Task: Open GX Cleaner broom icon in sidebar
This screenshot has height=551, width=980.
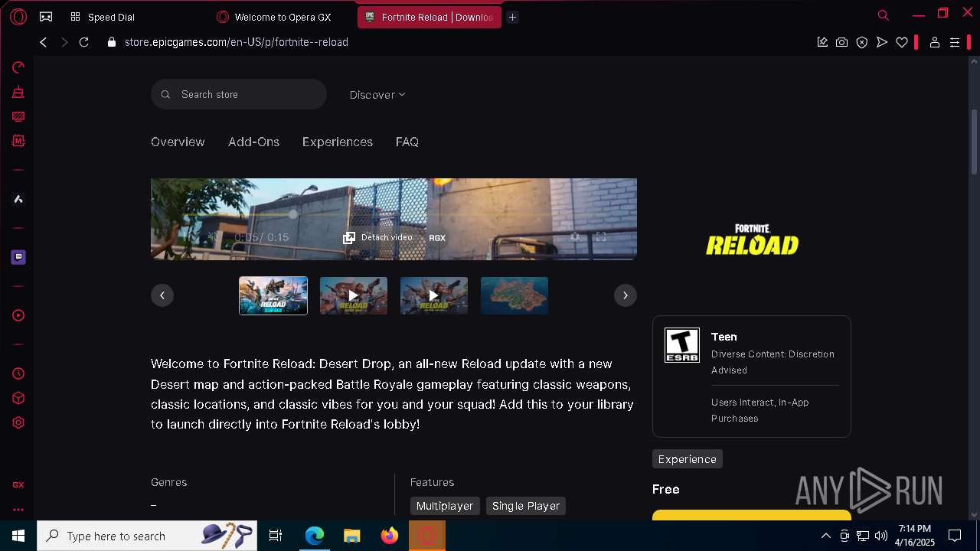Action: 18,92
